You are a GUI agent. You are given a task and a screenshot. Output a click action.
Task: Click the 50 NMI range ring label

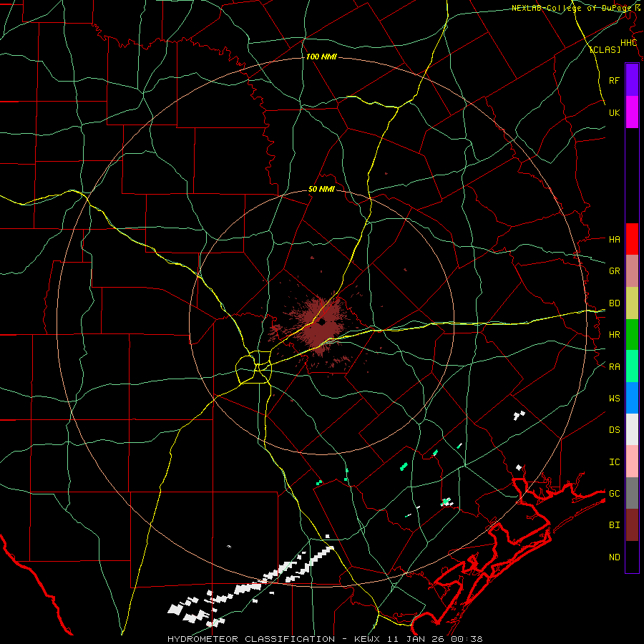(x=321, y=190)
